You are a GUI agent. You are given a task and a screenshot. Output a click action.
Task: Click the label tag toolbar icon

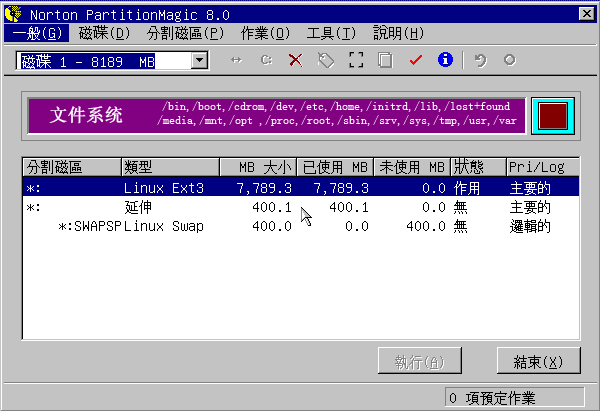[x=326, y=60]
